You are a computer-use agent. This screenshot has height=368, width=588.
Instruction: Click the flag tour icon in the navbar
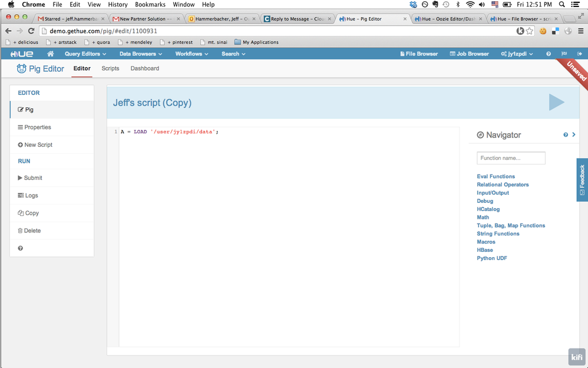(564, 54)
